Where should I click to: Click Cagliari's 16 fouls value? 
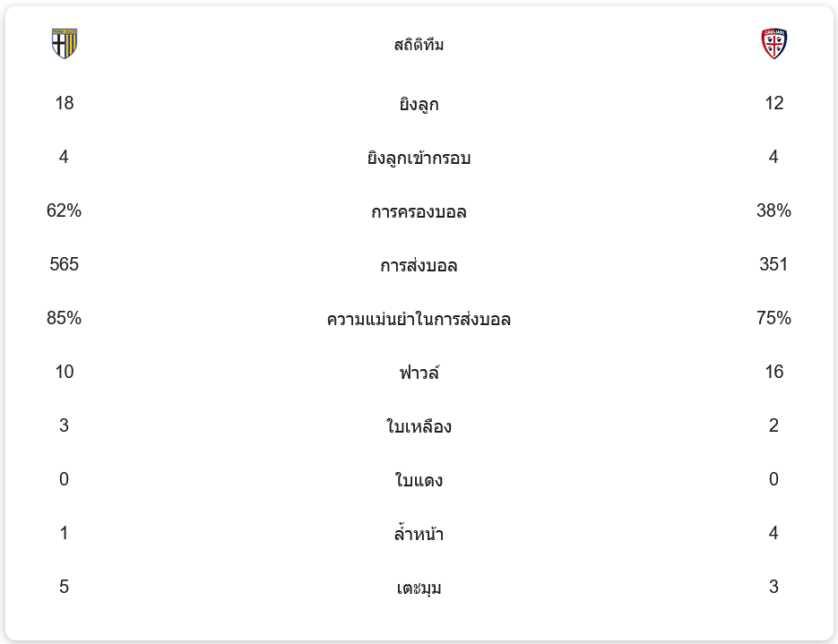click(773, 372)
